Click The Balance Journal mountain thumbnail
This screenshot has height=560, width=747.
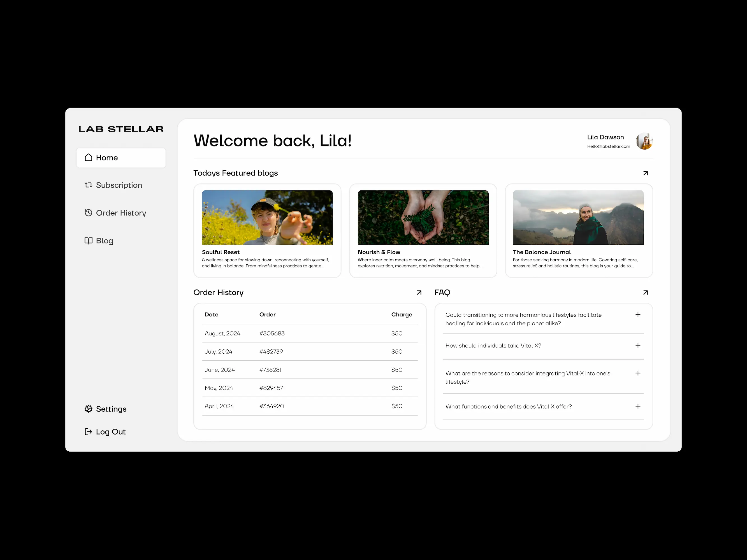pyautogui.click(x=578, y=217)
